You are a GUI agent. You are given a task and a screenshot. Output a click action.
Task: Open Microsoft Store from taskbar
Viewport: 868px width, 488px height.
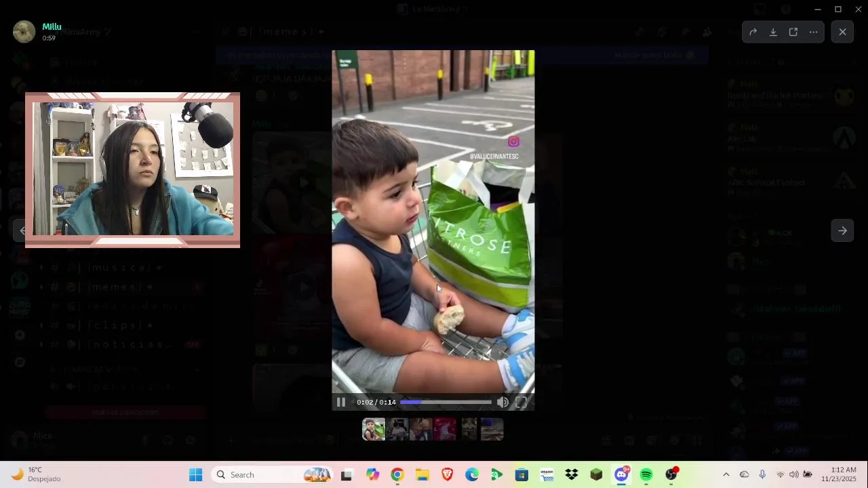pos(521,474)
